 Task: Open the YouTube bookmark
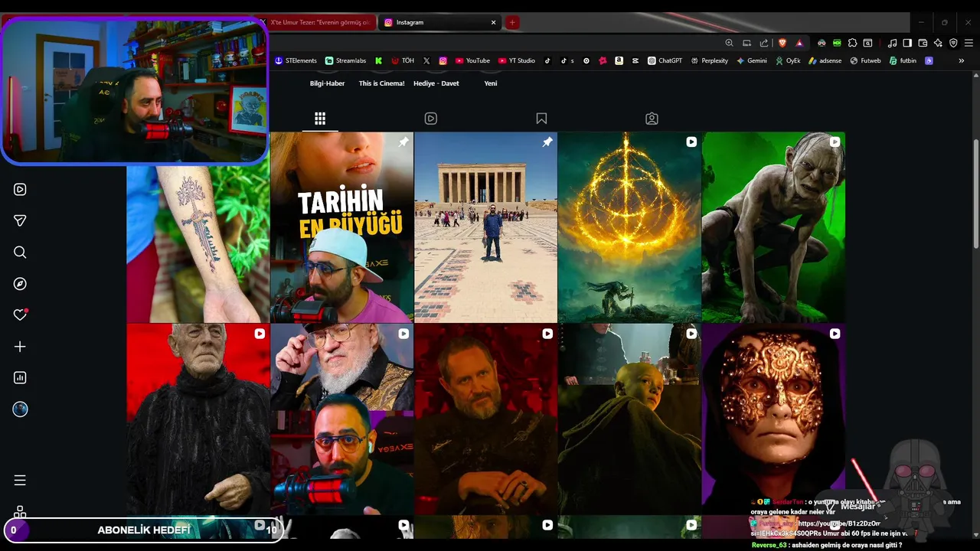pyautogui.click(x=472, y=60)
